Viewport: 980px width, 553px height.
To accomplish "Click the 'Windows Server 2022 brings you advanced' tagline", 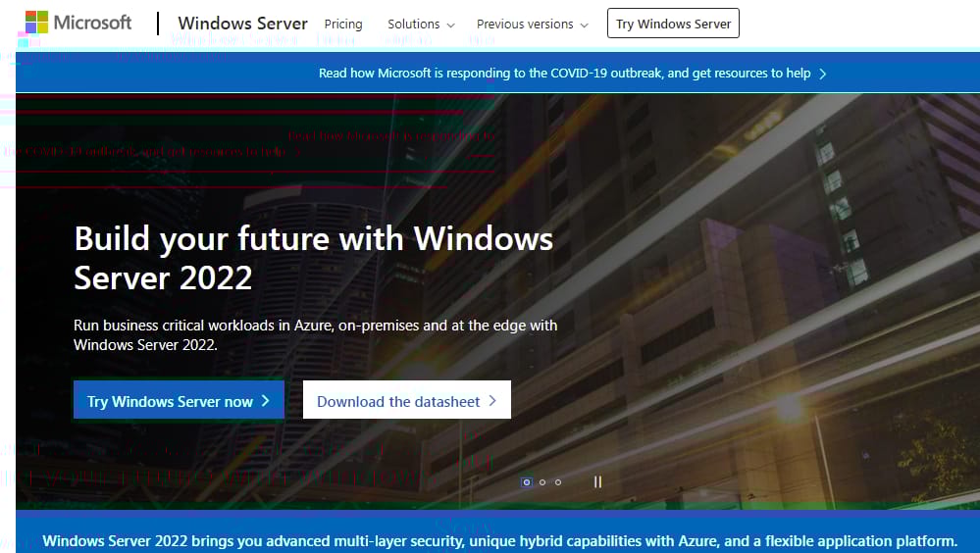I will 499,540.
